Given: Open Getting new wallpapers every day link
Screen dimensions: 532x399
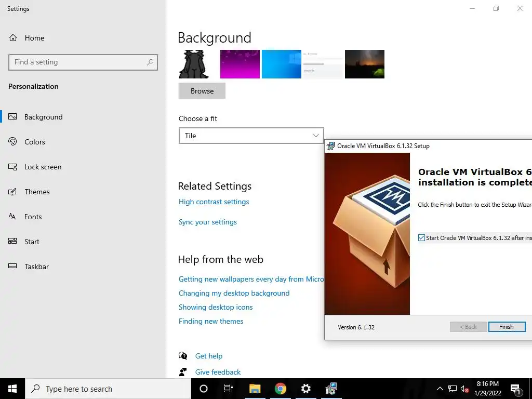Looking at the screenshot, I should [x=251, y=279].
